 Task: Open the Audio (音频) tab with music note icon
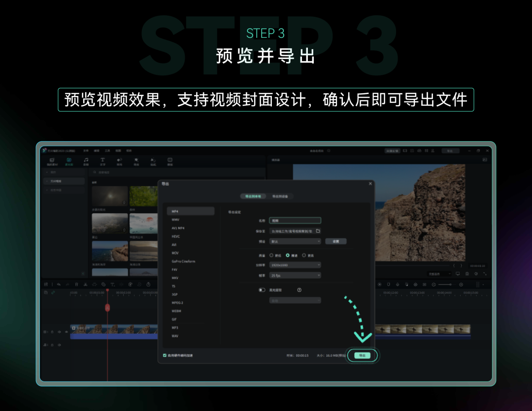coord(86,161)
